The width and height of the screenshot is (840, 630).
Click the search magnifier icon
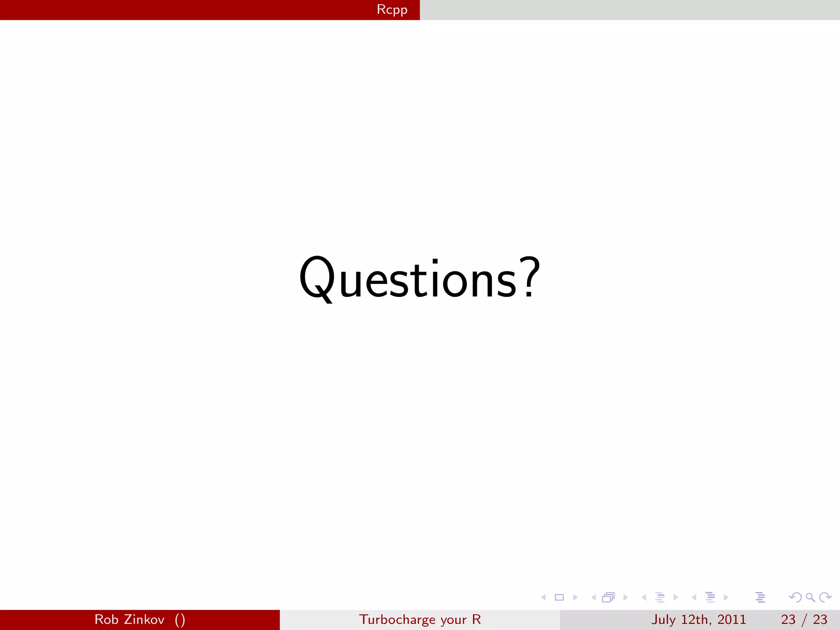(x=810, y=598)
